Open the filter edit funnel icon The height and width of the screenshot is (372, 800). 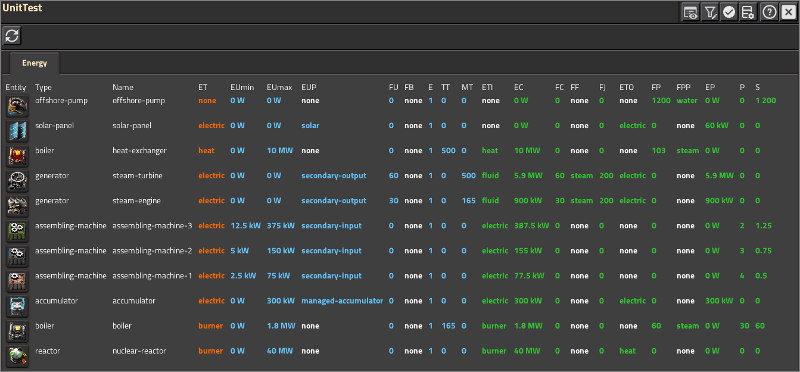[710, 12]
